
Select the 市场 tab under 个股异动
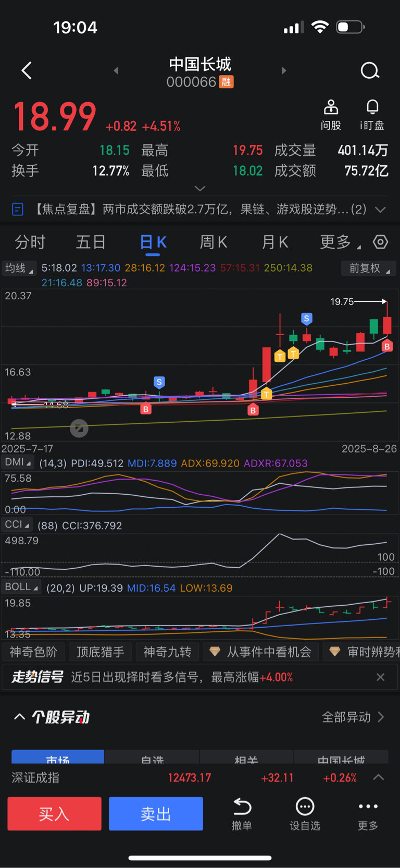click(x=58, y=757)
